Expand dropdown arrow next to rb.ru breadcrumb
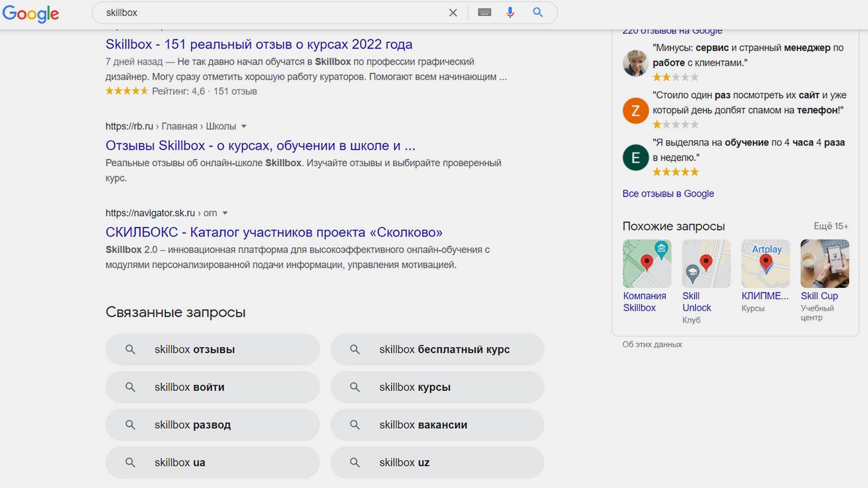Image resolution: width=868 pixels, height=488 pixels. pos(244,126)
